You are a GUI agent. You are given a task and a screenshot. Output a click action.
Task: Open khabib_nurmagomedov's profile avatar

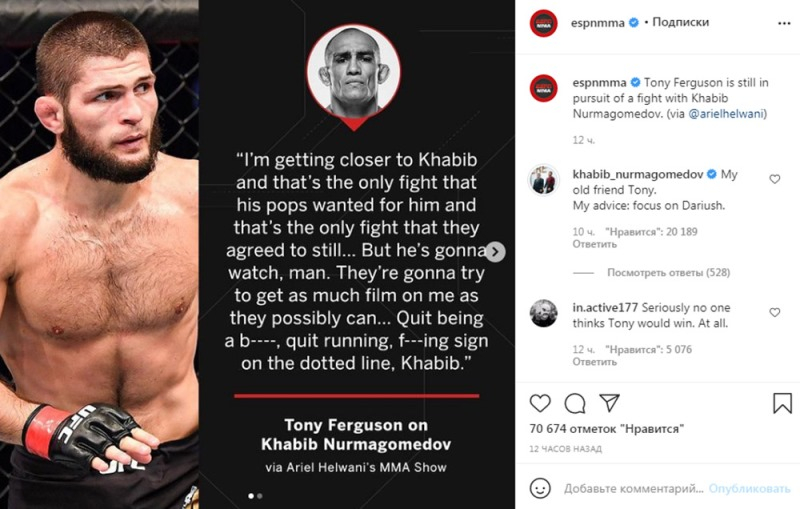[543, 181]
